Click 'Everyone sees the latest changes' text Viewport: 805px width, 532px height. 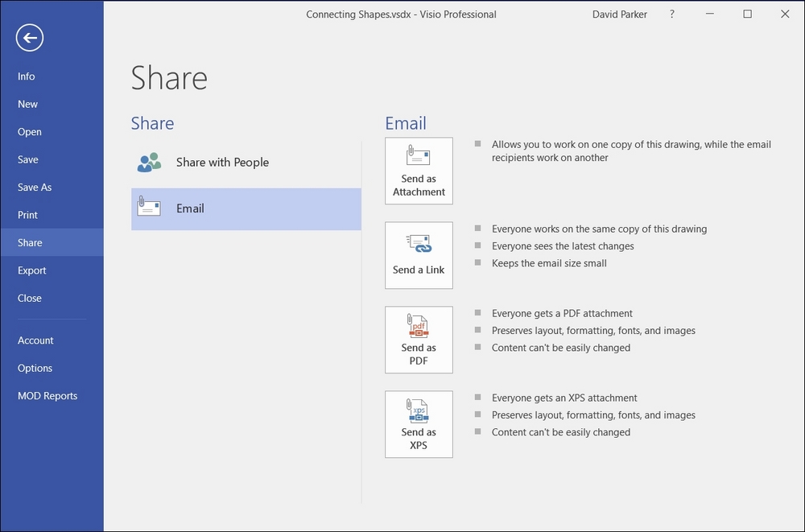point(563,246)
